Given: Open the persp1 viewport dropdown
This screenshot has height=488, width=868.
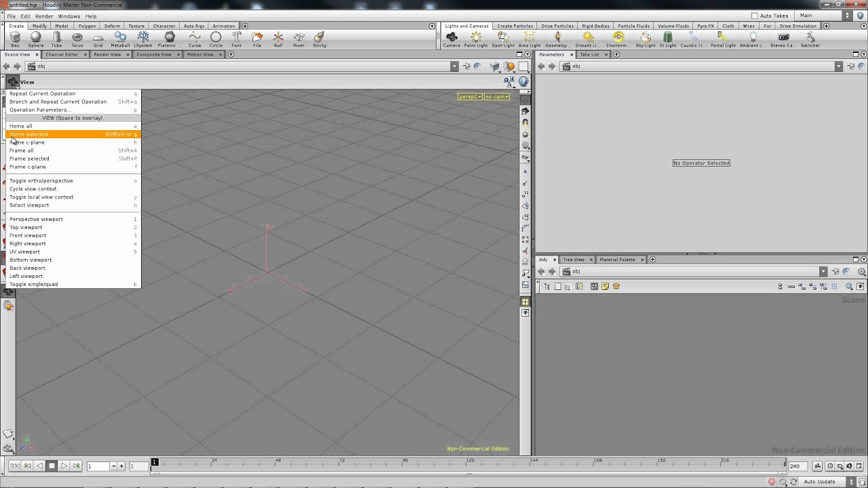Looking at the screenshot, I should [x=469, y=97].
